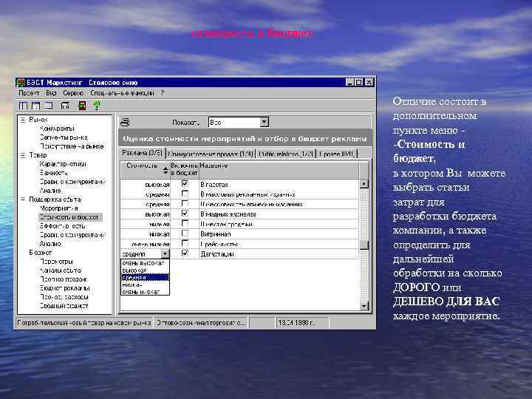The image size is (532, 399).
Task: Check budget box for В массовых периодических изданиях
Action: pyautogui.click(x=185, y=203)
